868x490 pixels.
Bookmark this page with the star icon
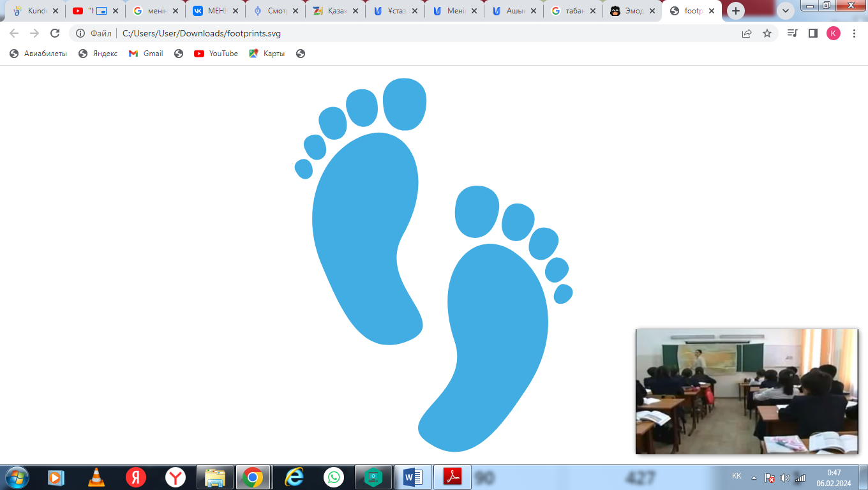pos(767,33)
